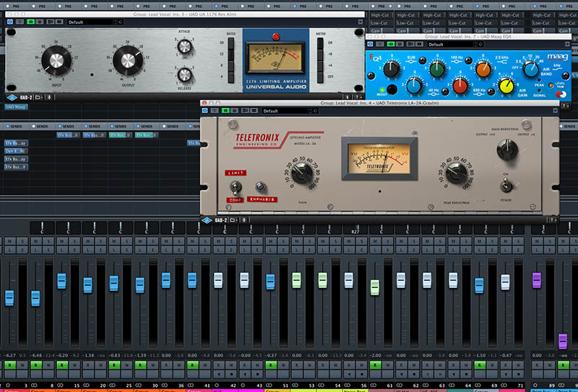
Task: Click the LA-2A Gain knob
Action: pyautogui.click(x=302, y=173)
